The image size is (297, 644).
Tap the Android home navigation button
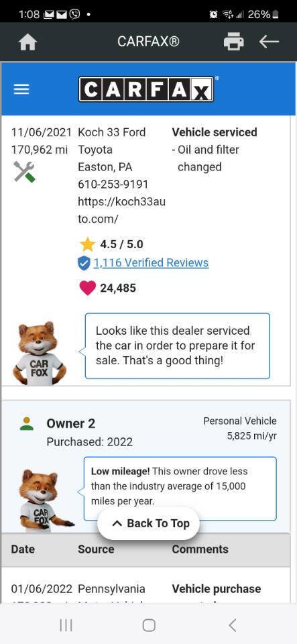[x=149, y=625]
